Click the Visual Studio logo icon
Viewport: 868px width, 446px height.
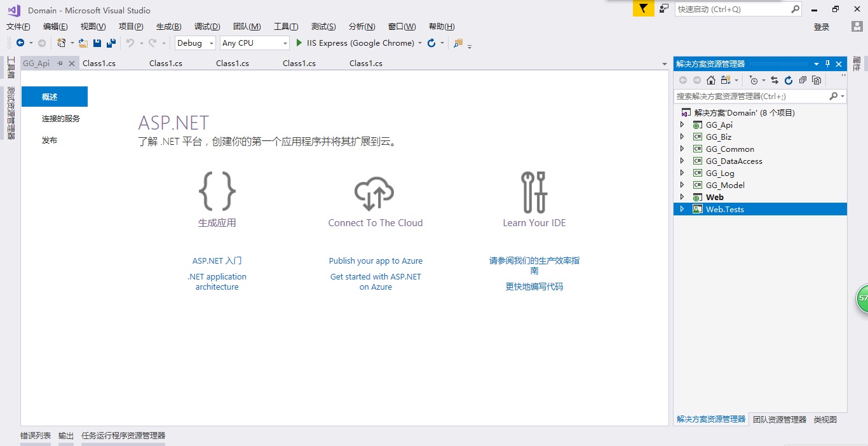(13, 10)
